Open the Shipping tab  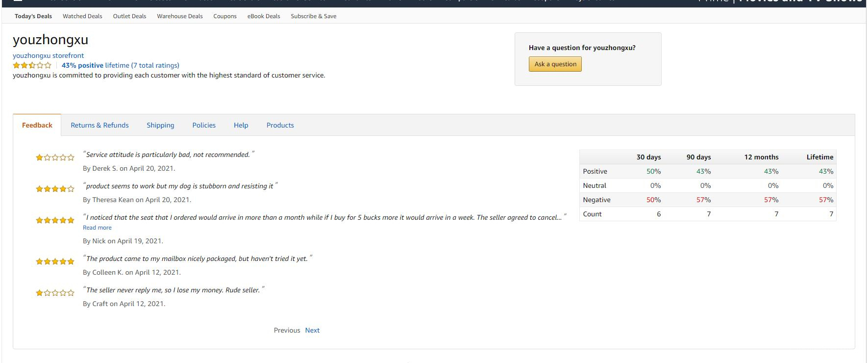click(x=160, y=125)
